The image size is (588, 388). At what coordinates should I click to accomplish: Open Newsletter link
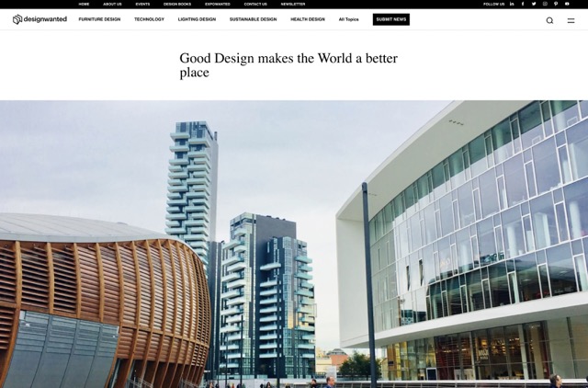coord(293,4)
